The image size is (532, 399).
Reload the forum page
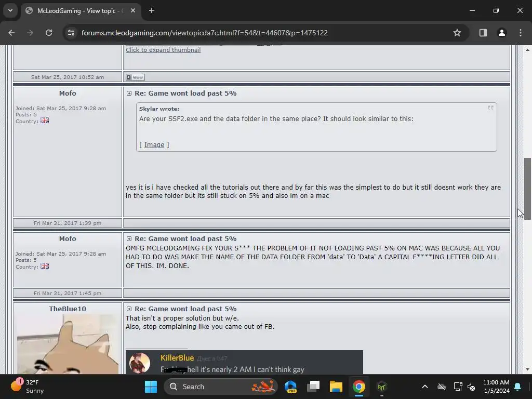(x=49, y=33)
